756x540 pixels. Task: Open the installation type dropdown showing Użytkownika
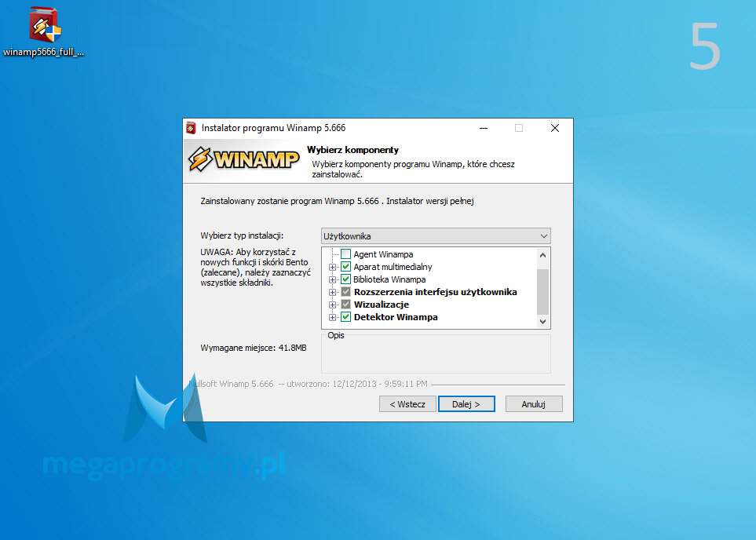point(436,236)
